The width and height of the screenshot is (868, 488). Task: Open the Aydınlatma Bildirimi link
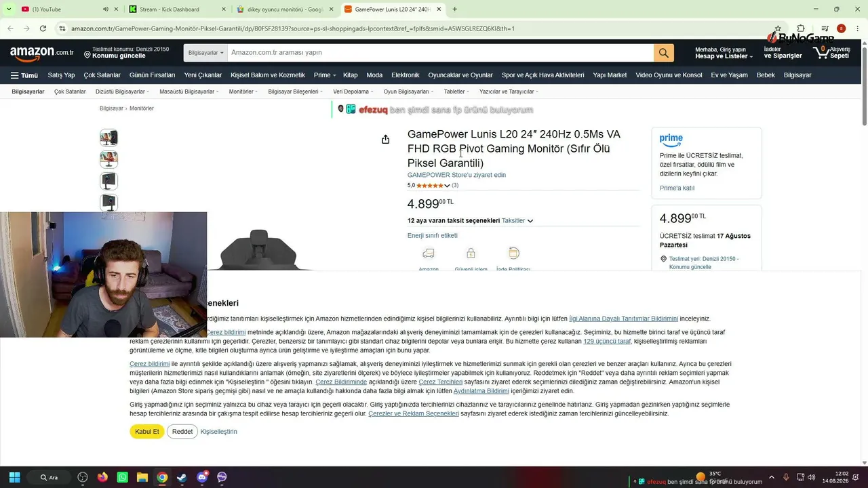481,391
